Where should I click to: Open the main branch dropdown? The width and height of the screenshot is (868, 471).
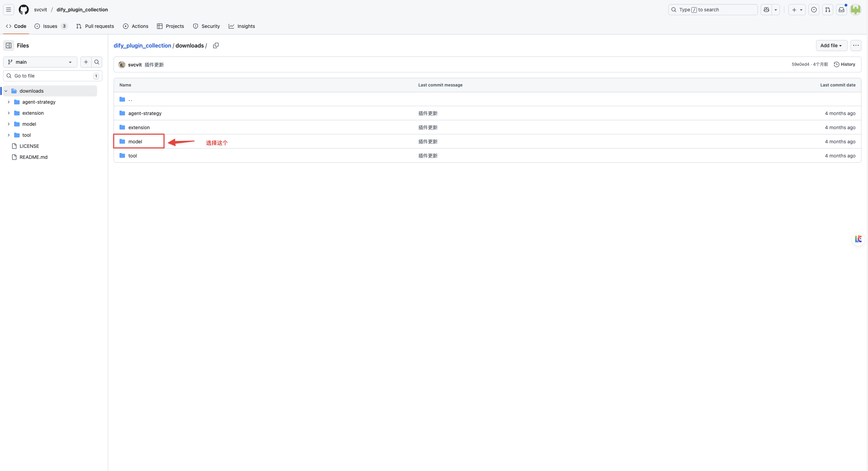point(40,62)
